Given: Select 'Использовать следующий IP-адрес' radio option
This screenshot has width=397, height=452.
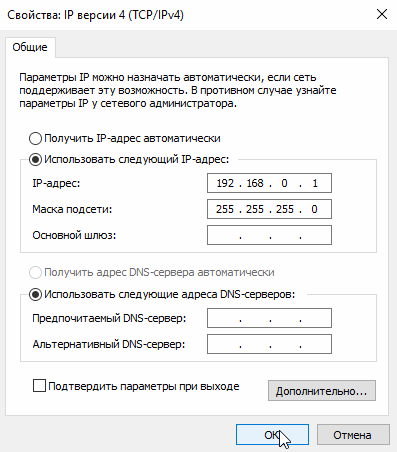Looking at the screenshot, I should point(35,159).
